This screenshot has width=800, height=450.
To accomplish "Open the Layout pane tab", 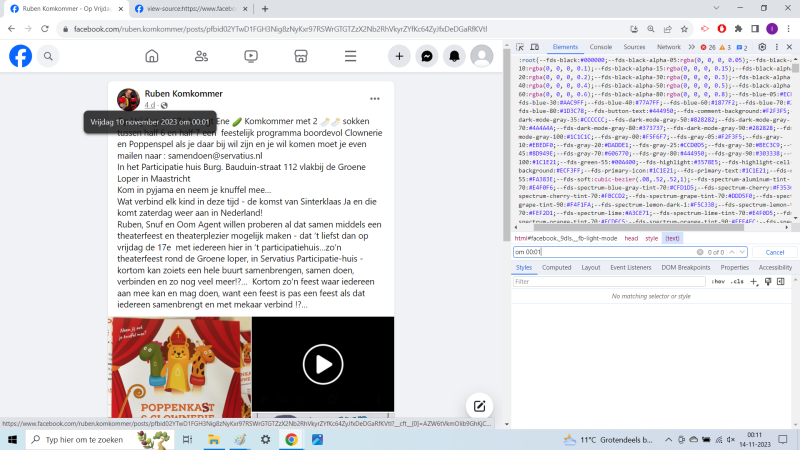I will click(590, 267).
